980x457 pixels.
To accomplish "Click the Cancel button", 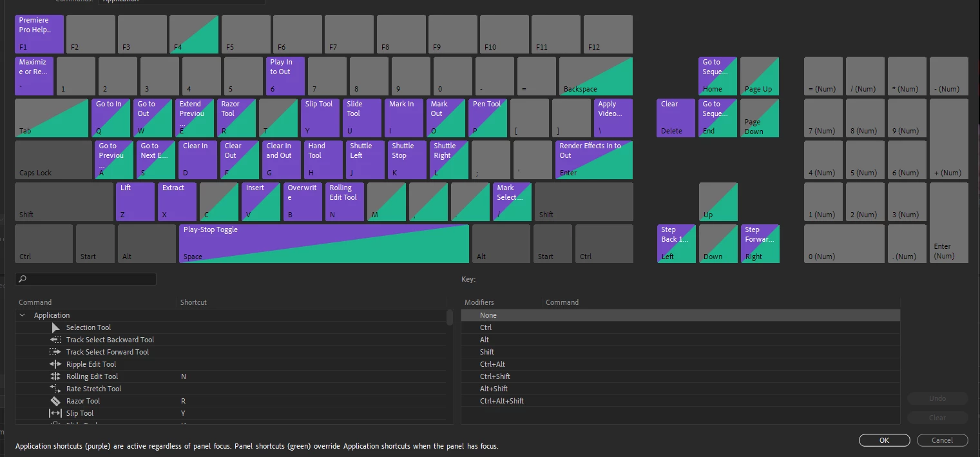I will click(x=942, y=440).
